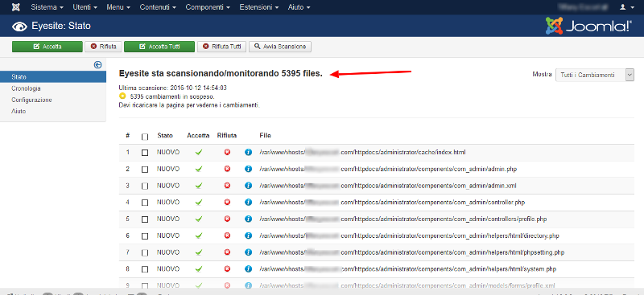Open the Componenti menu

[x=208, y=7]
